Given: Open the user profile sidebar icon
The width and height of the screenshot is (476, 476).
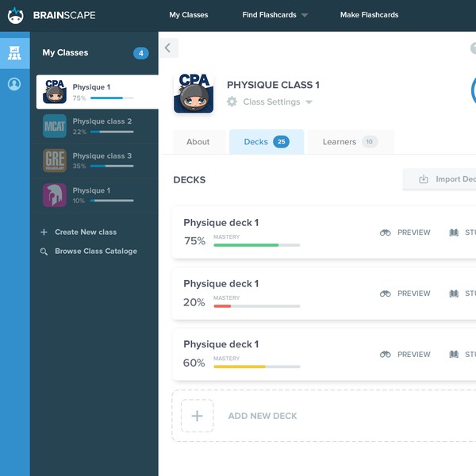Looking at the screenshot, I should [14, 84].
